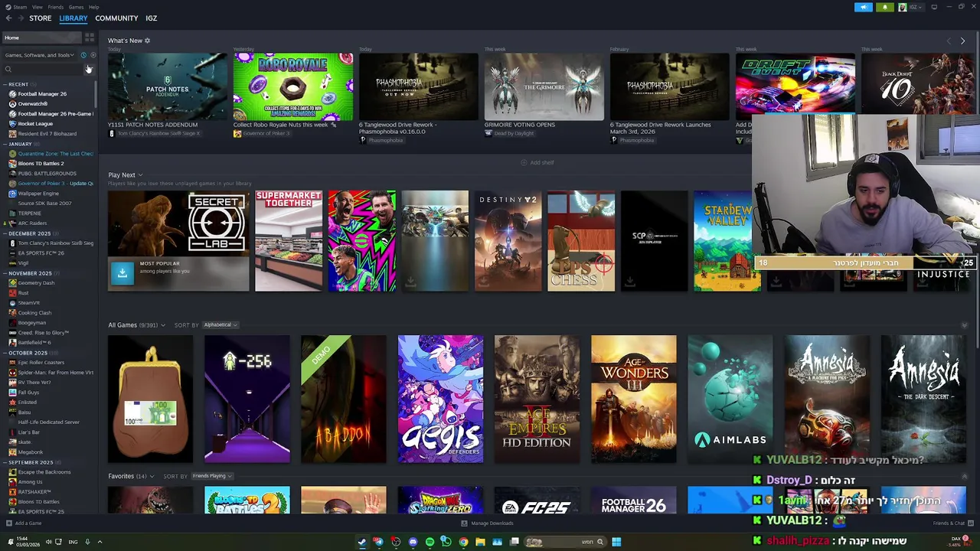Open Y11S1 Patch Notes Addendum news
Image resolution: width=980 pixels, height=551 pixels.
(168, 87)
